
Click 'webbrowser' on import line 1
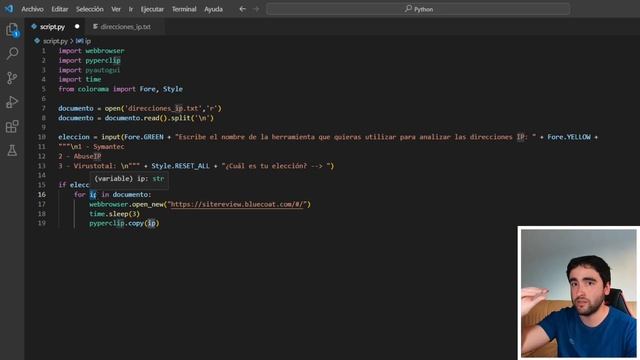coord(104,51)
